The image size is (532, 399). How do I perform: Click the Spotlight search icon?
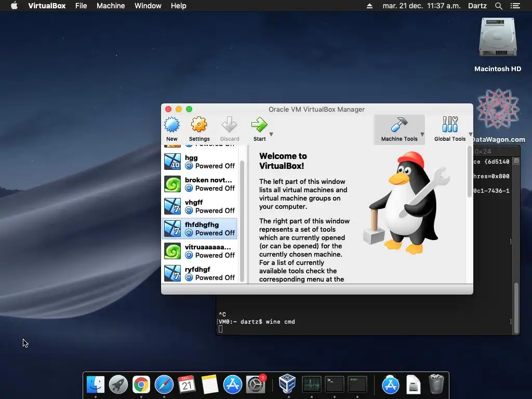(498, 6)
